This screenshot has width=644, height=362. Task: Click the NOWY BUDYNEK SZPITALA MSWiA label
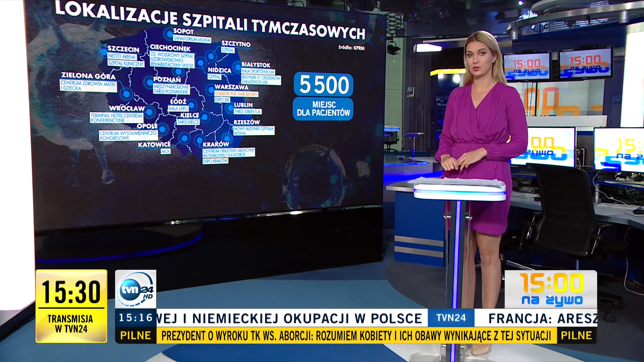click(254, 131)
